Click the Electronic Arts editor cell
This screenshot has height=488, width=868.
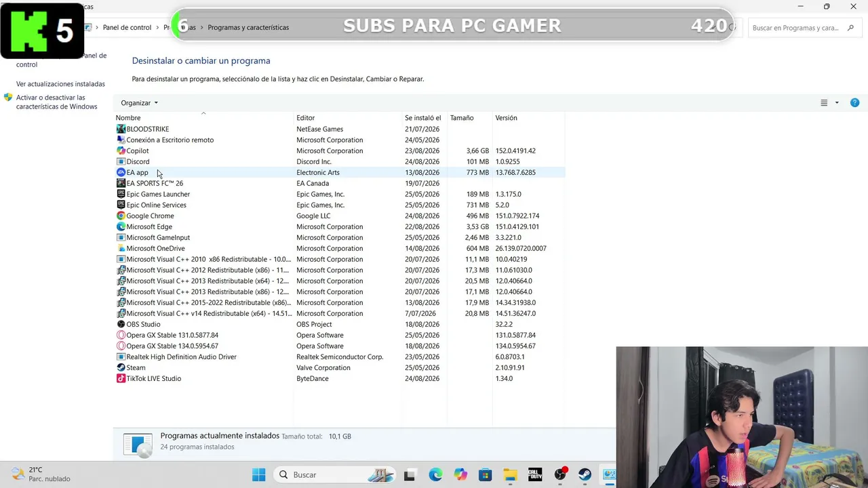tap(318, 172)
